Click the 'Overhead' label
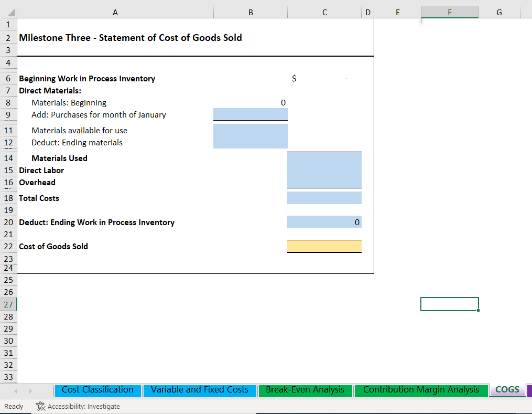532x414 pixels. click(x=37, y=183)
